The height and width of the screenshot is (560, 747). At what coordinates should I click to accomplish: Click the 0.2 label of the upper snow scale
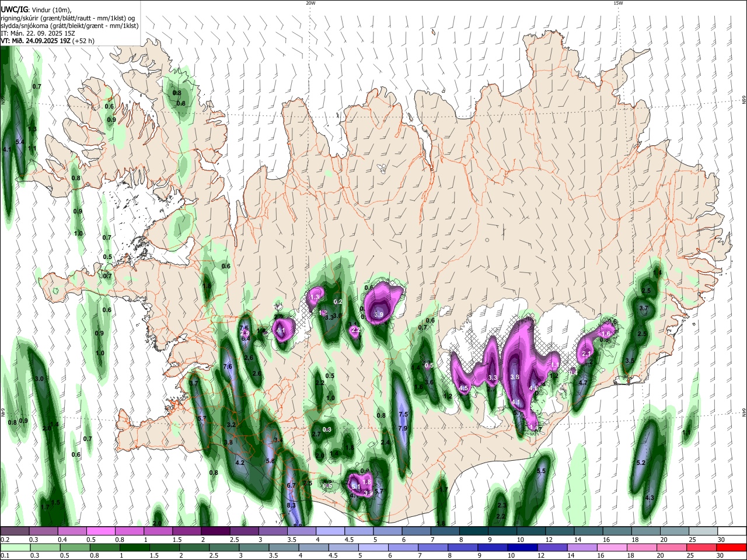click(x=5, y=540)
